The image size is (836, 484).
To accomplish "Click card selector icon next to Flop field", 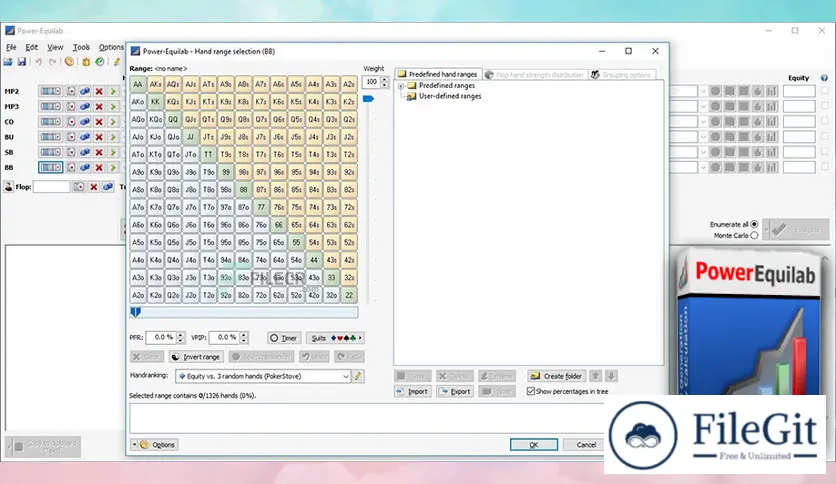I will coord(79,187).
